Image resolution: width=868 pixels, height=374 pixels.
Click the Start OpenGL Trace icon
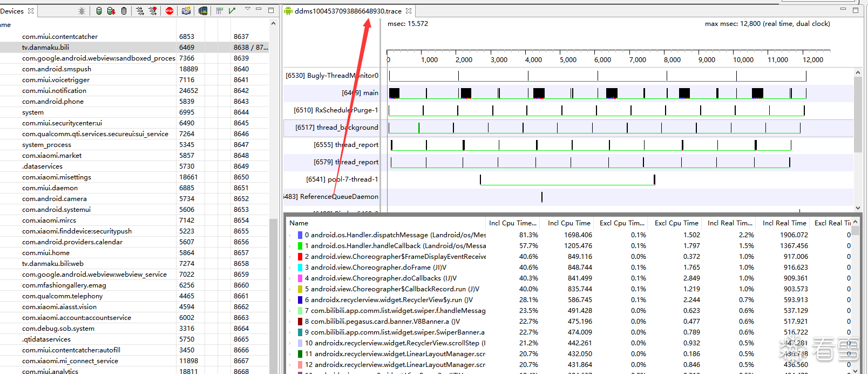pos(232,11)
